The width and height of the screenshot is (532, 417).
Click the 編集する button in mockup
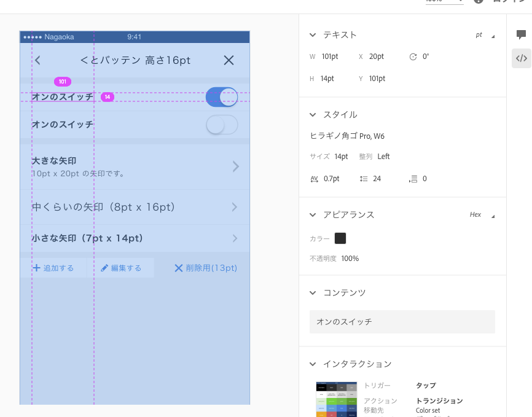(121, 268)
